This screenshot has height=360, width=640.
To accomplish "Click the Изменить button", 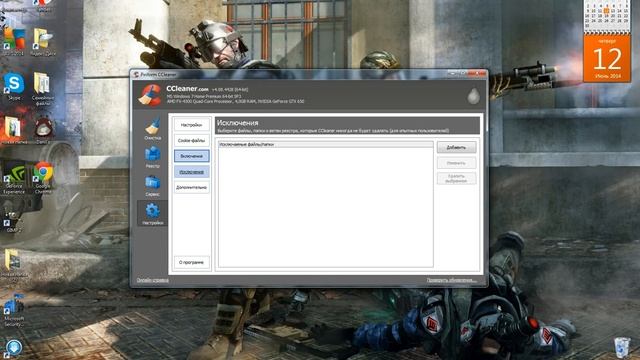I will pos(456,163).
